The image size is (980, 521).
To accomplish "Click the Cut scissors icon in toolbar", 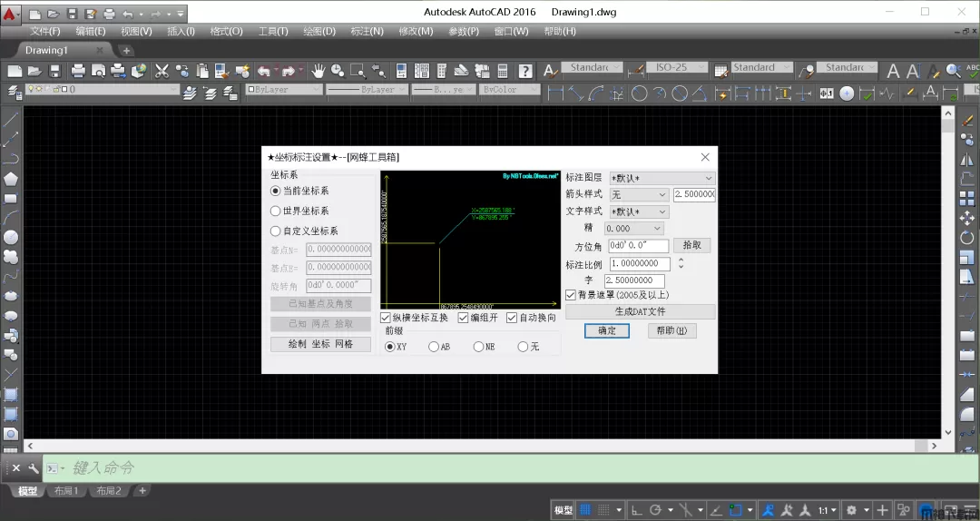I will pos(162,71).
